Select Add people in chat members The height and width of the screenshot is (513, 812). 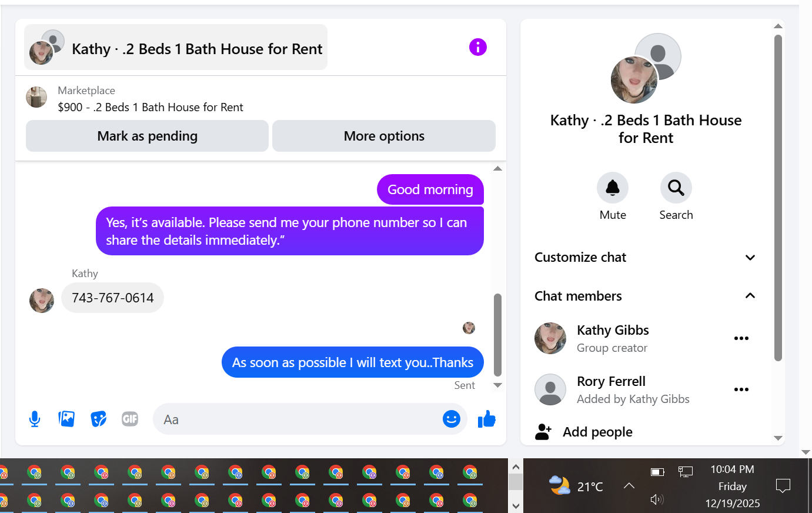[597, 432]
